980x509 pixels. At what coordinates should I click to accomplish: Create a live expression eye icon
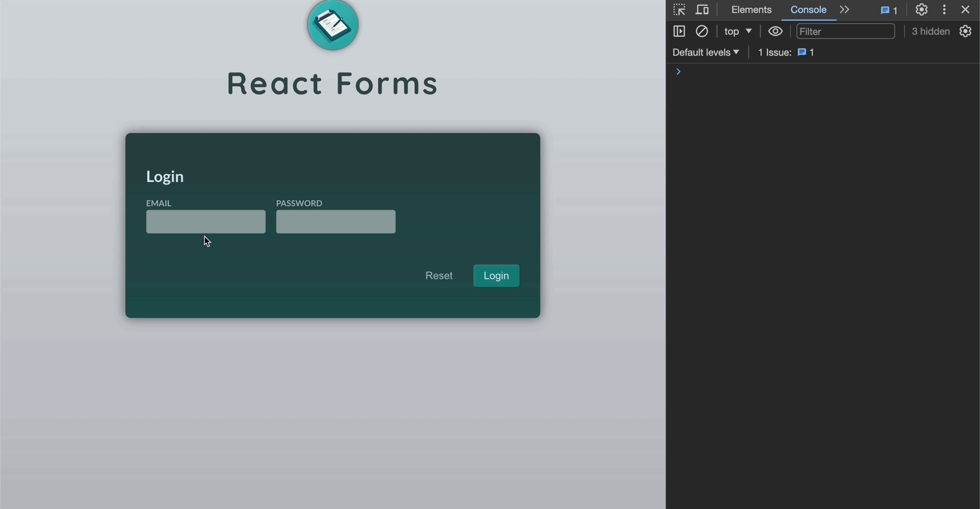point(775,31)
